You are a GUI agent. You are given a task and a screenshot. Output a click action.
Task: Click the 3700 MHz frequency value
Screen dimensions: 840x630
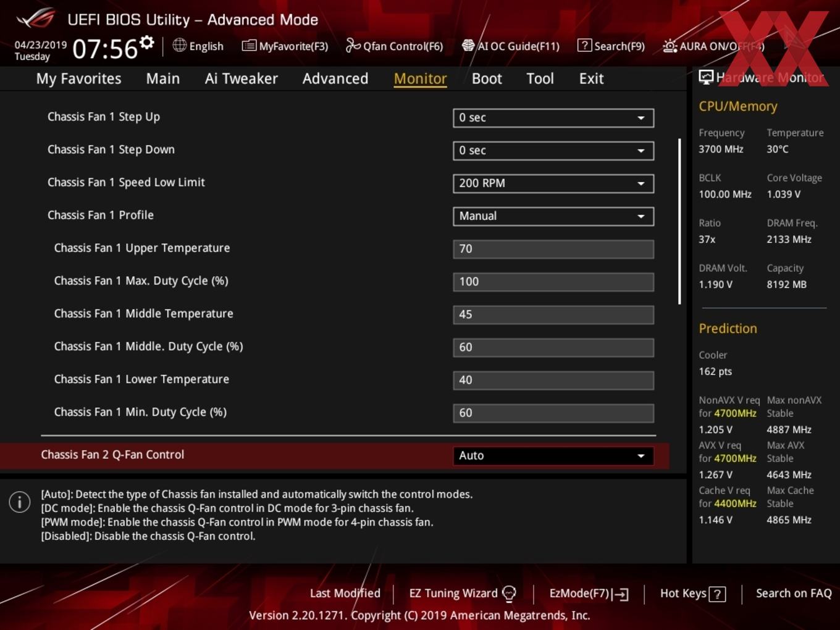point(721,149)
